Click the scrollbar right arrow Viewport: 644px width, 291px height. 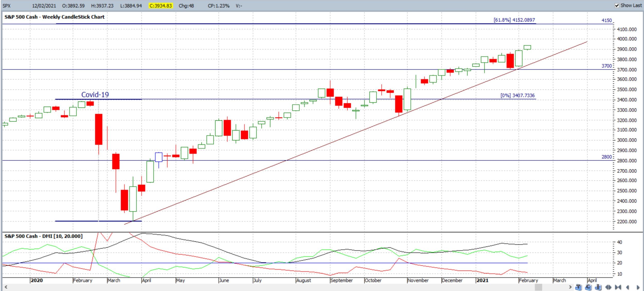point(570,287)
